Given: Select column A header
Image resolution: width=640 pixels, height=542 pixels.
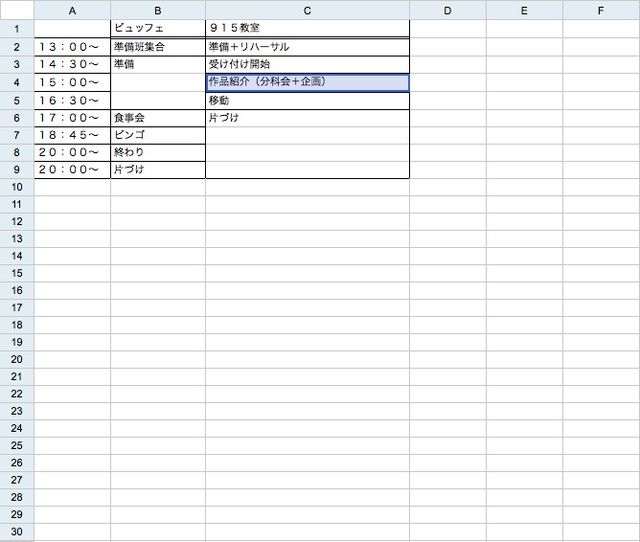Looking at the screenshot, I should (72, 9).
